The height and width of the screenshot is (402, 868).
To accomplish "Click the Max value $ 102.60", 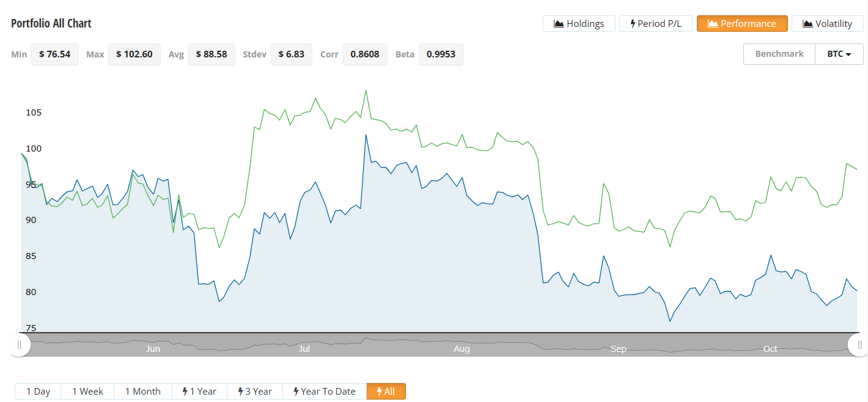I will pyautogui.click(x=134, y=54).
